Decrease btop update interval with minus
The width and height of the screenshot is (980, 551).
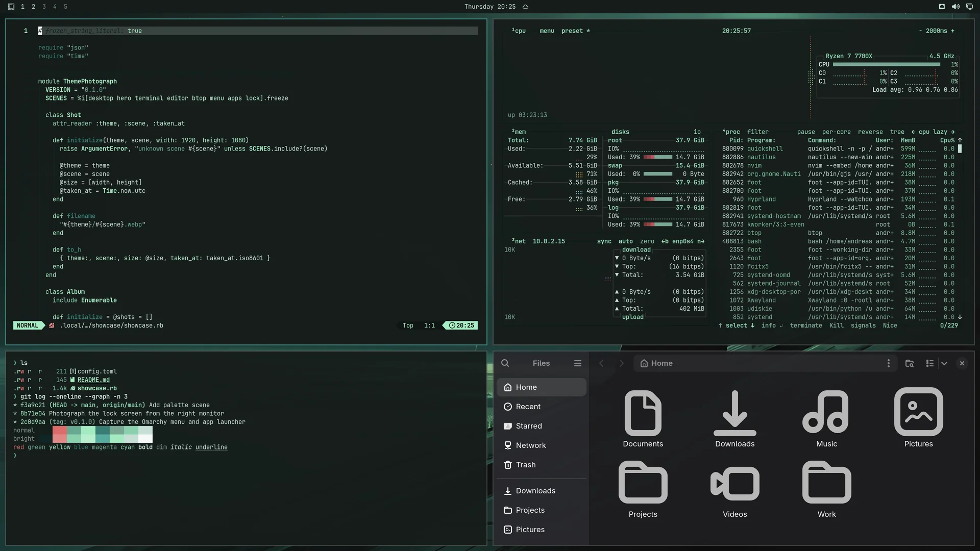pyautogui.click(x=920, y=31)
